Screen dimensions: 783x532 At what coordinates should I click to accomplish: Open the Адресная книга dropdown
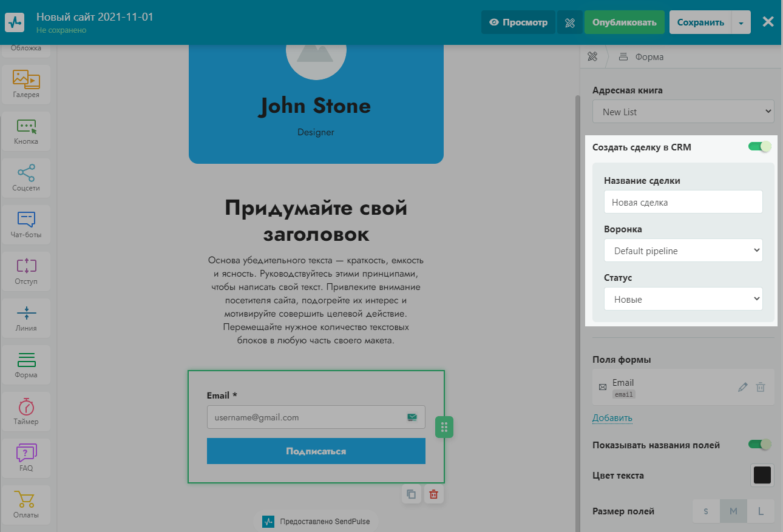click(683, 112)
